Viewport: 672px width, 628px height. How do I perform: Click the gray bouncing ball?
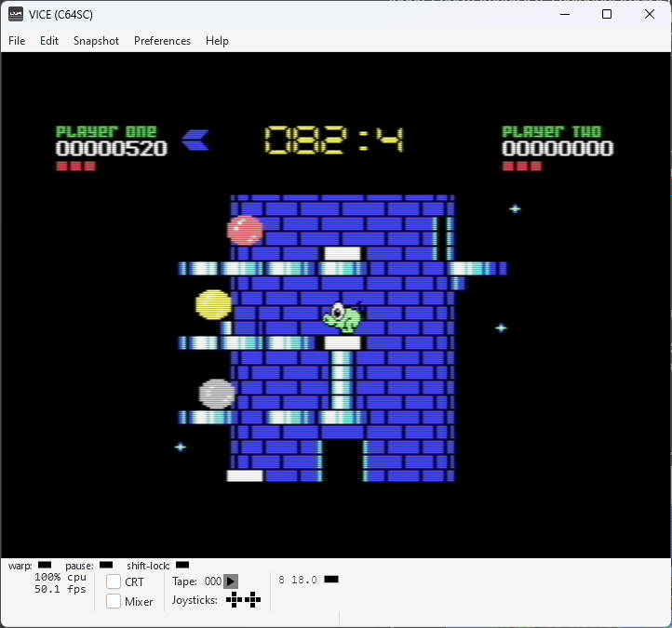(x=217, y=394)
